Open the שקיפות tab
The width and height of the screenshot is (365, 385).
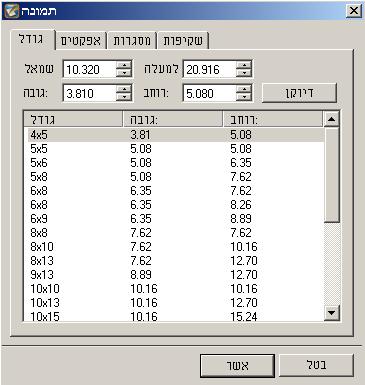[183, 41]
